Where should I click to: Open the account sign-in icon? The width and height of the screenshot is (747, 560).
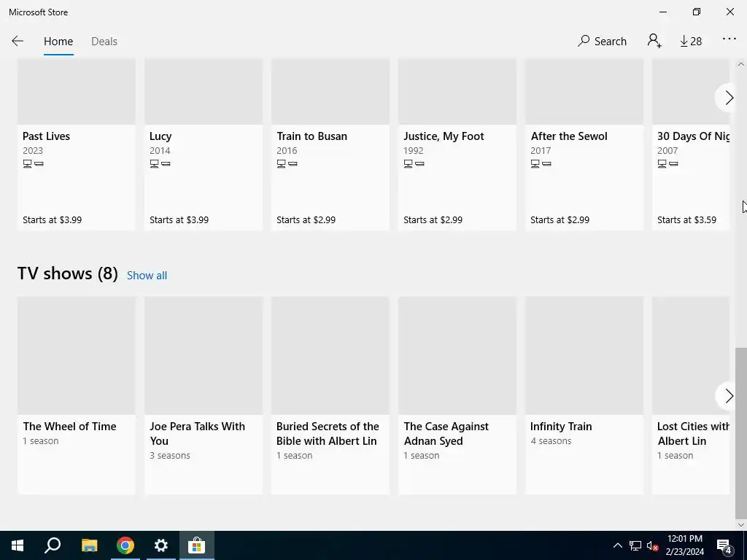[654, 41]
